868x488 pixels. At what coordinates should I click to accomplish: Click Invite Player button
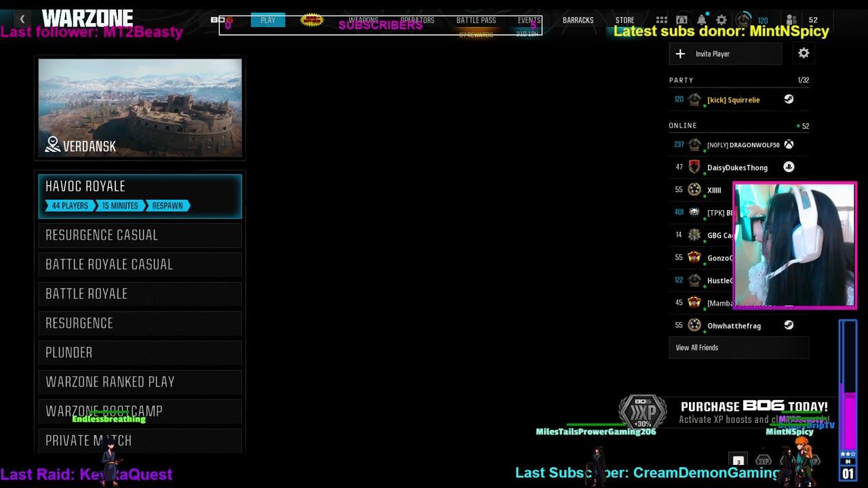[x=725, y=54]
